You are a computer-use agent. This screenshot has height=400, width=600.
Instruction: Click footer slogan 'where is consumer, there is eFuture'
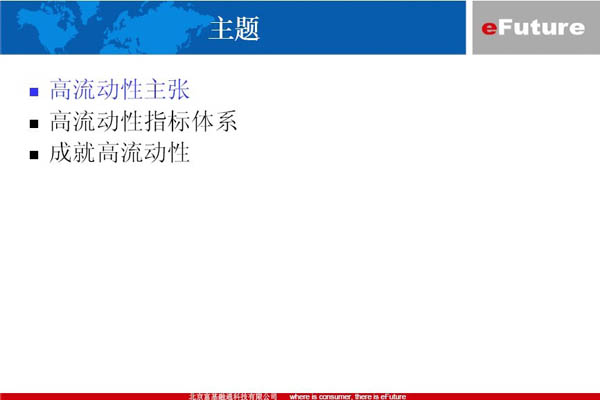348,397
